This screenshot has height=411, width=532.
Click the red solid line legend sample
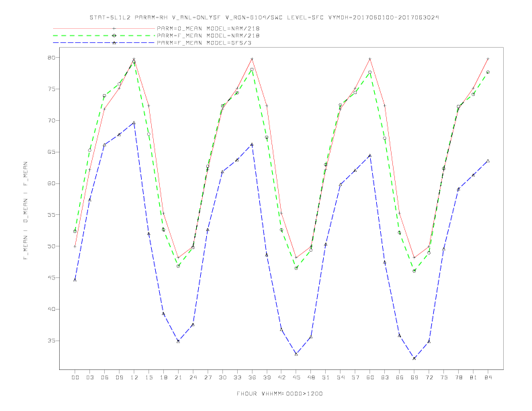pos(104,28)
